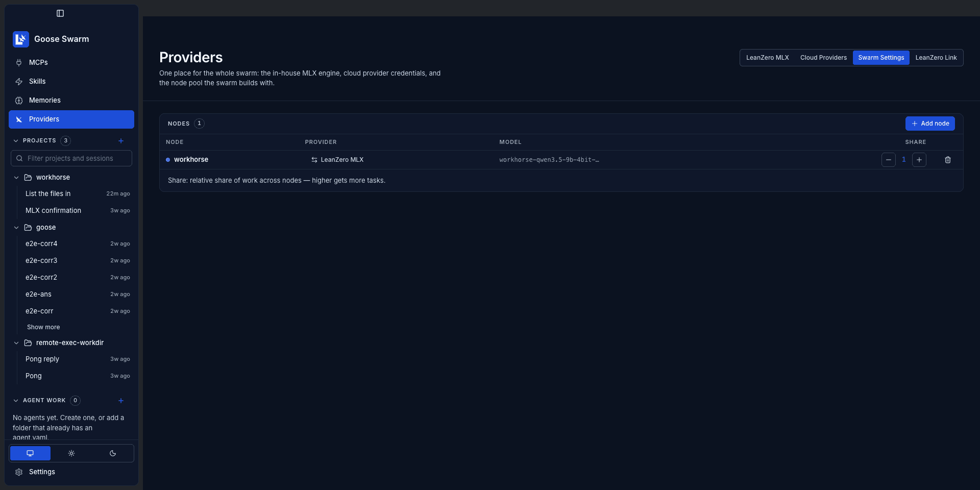This screenshot has height=490, width=980.
Task: Collapse the goose project folder
Action: click(x=16, y=228)
